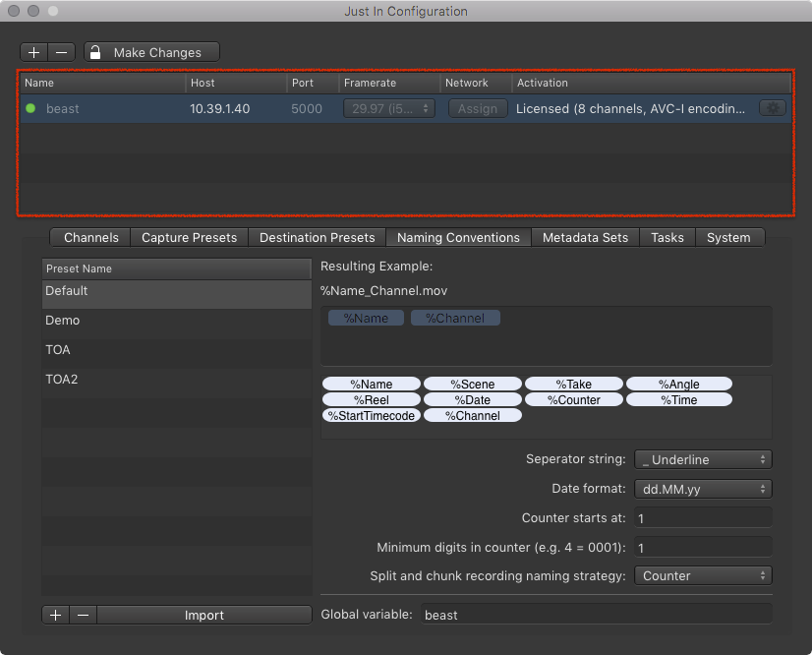Click the Assign network button

(478, 108)
